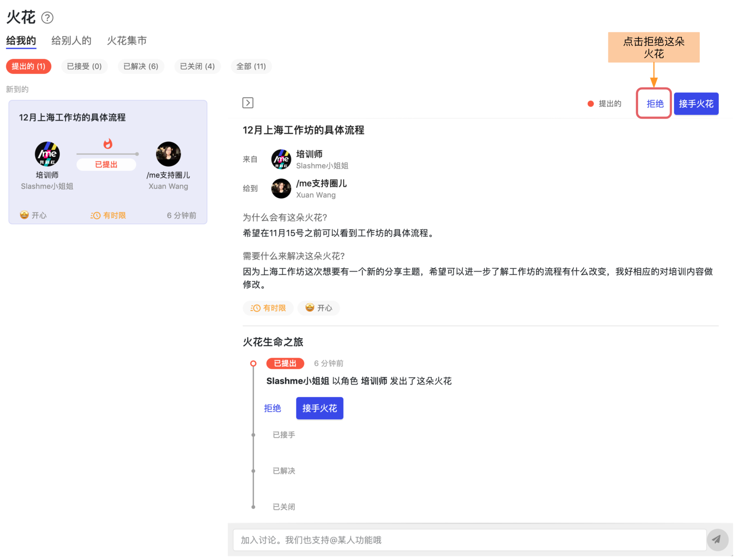Click the 给到 /me支持圈儿 avatar in details
739x560 pixels.
pyautogui.click(x=281, y=189)
